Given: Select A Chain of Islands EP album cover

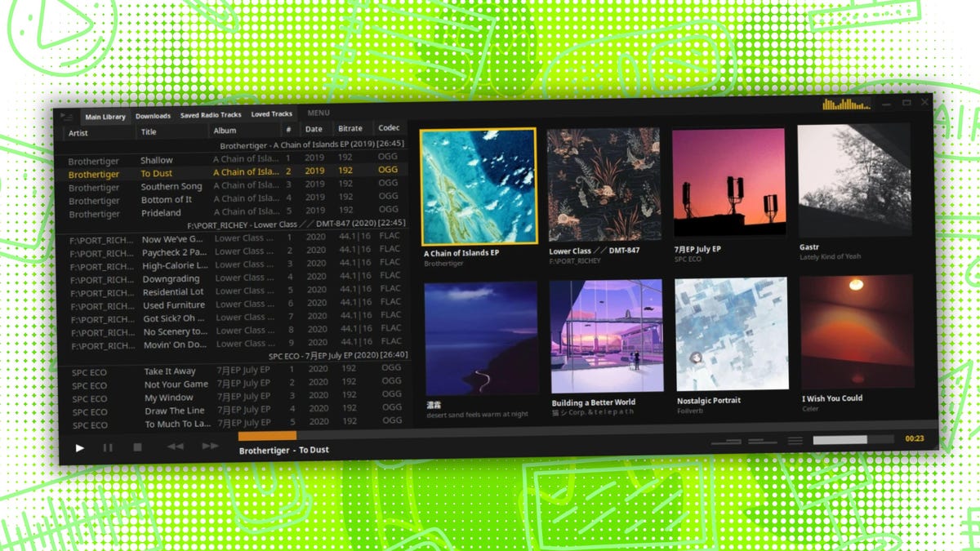Looking at the screenshot, I should (x=478, y=187).
